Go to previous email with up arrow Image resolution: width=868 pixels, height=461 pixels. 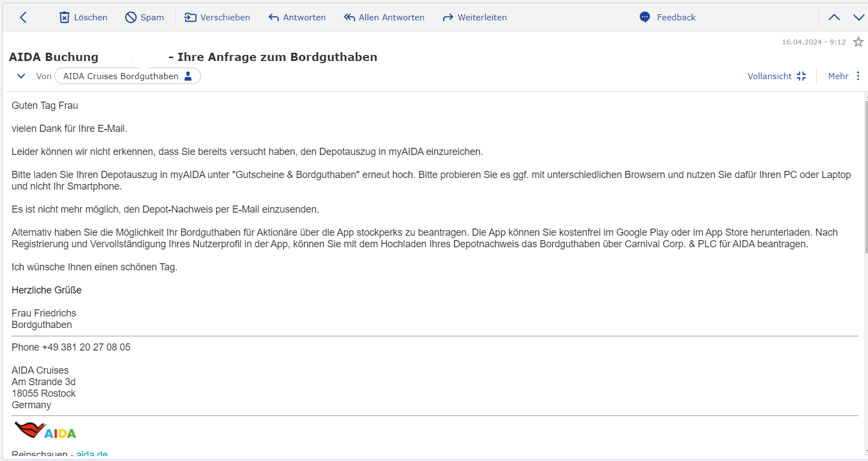834,18
